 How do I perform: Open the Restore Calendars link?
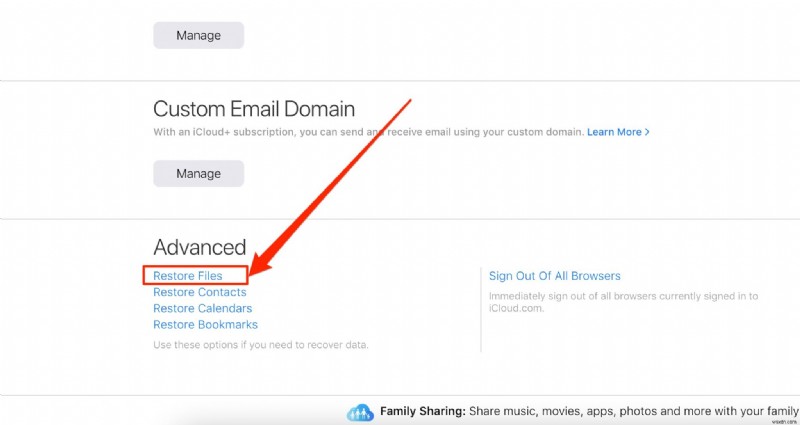click(203, 308)
